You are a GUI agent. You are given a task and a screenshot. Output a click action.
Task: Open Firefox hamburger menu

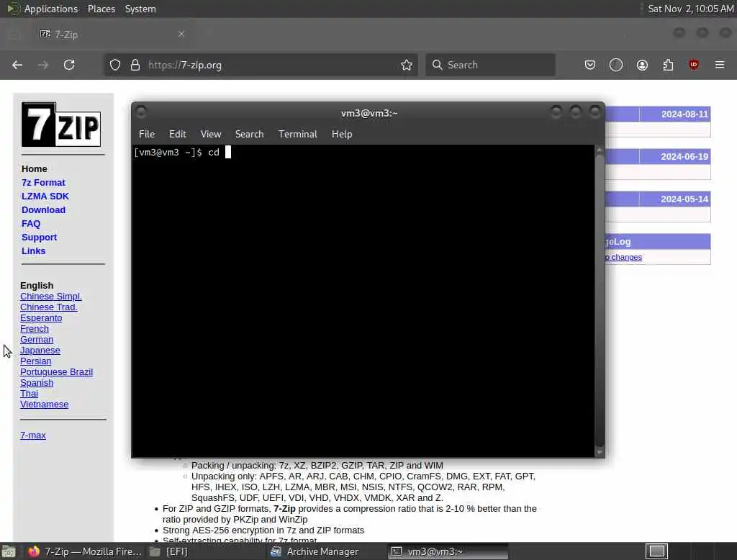(x=720, y=65)
